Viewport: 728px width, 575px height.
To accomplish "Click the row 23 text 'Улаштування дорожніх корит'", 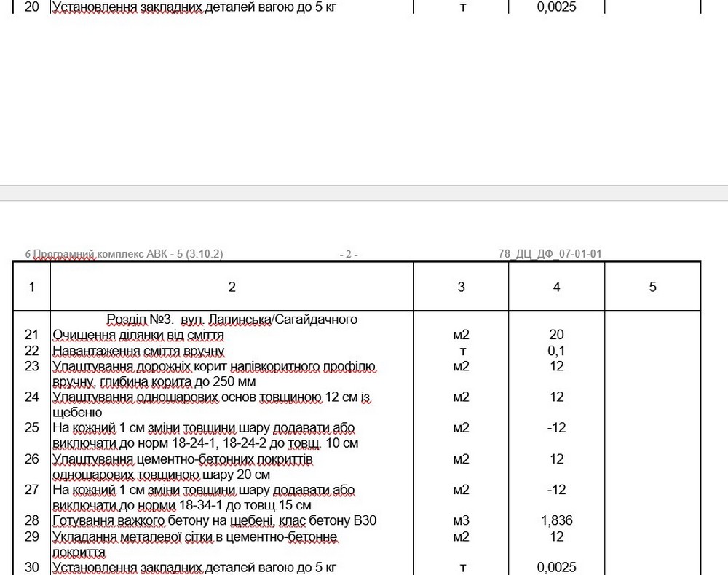I will point(213,366).
